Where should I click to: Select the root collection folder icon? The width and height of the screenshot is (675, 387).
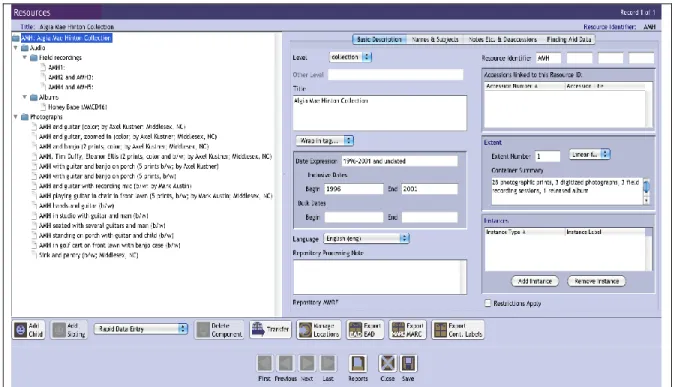(x=16, y=38)
